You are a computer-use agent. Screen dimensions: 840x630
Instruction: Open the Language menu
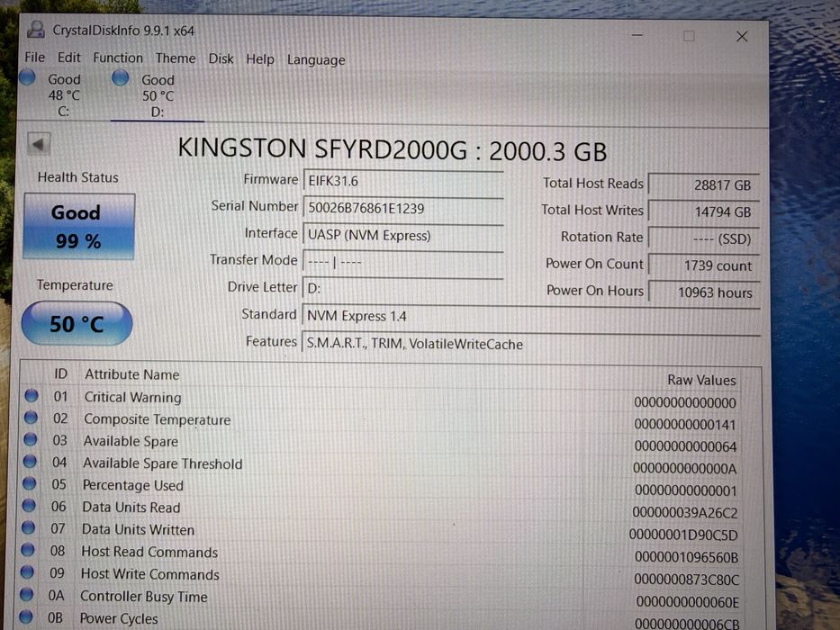pos(316,60)
